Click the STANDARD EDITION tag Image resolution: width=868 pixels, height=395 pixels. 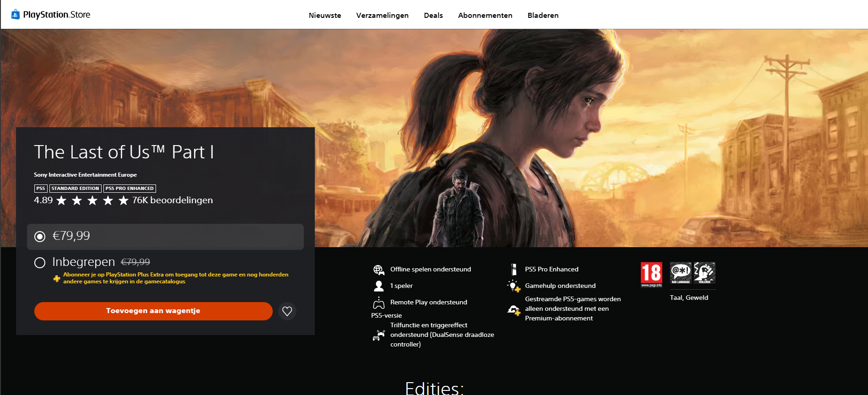75,189
